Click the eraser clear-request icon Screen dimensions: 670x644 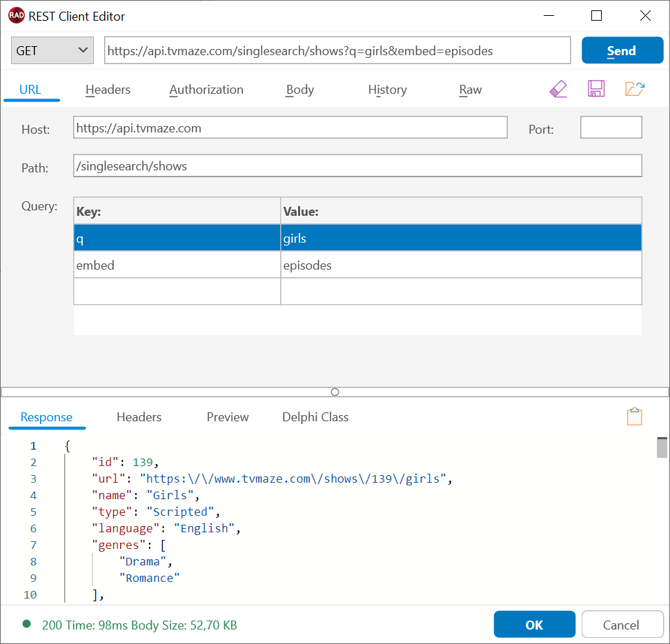pyautogui.click(x=558, y=89)
